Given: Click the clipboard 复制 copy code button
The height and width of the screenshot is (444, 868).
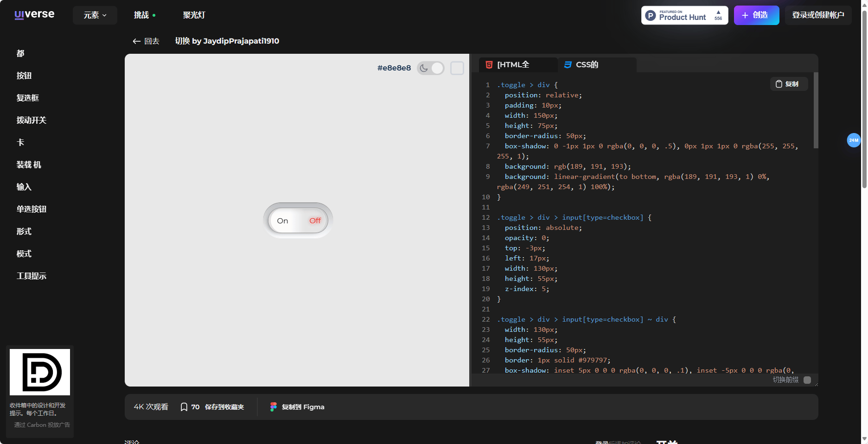Looking at the screenshot, I should click(x=788, y=84).
